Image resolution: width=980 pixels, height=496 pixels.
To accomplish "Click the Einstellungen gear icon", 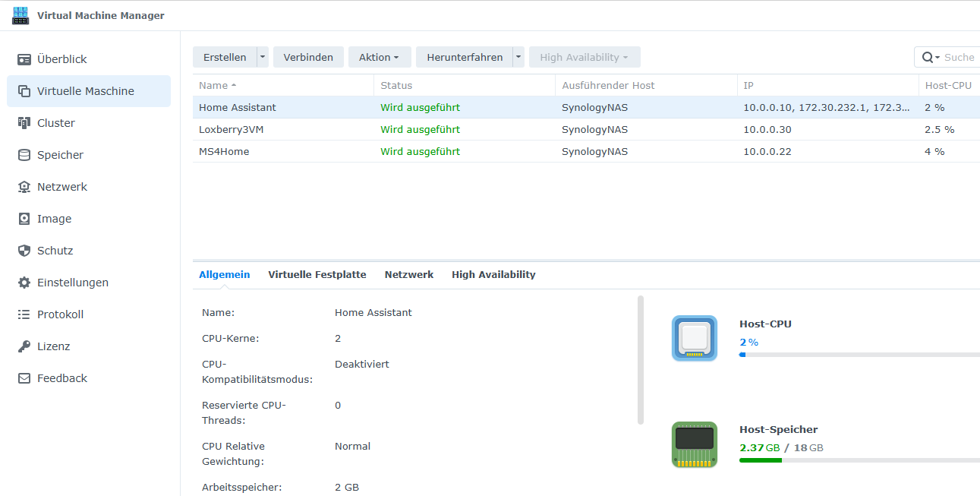I will 24,283.
